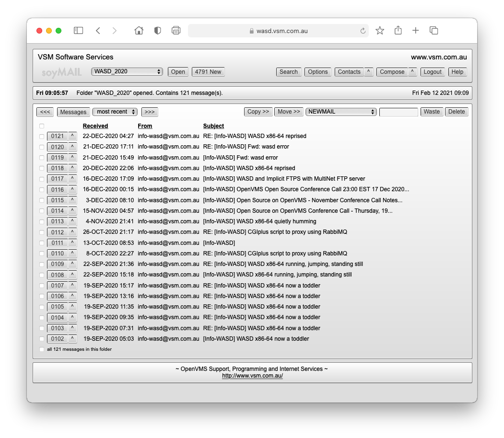Click the caret next to message 0102
Image resolution: width=504 pixels, height=438 pixels.
tap(72, 339)
